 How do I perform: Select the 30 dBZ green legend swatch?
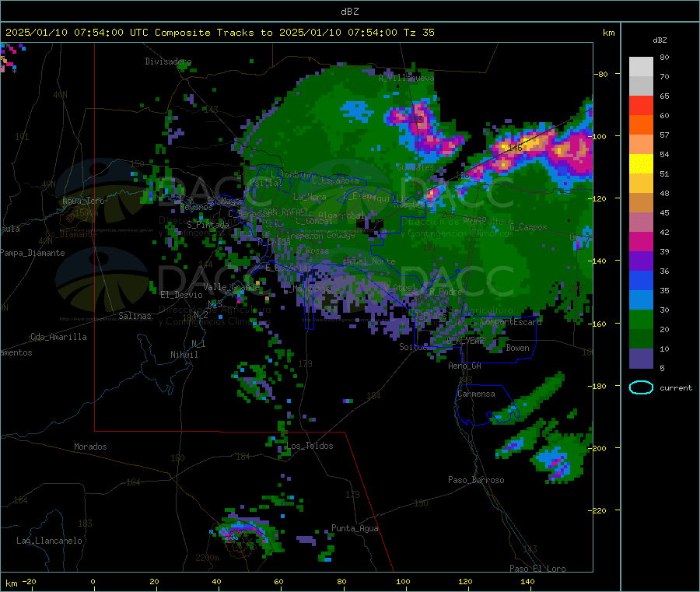coord(641,319)
